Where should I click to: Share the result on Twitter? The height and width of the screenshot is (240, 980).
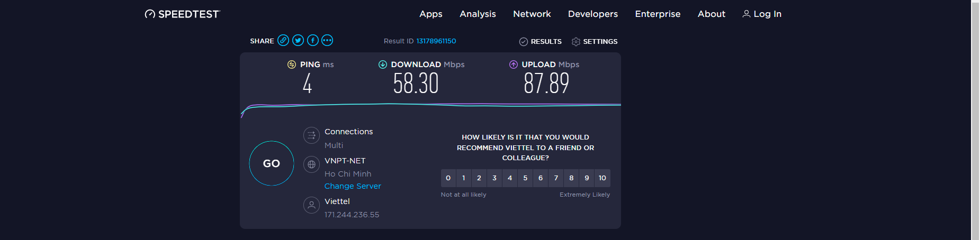click(x=298, y=40)
